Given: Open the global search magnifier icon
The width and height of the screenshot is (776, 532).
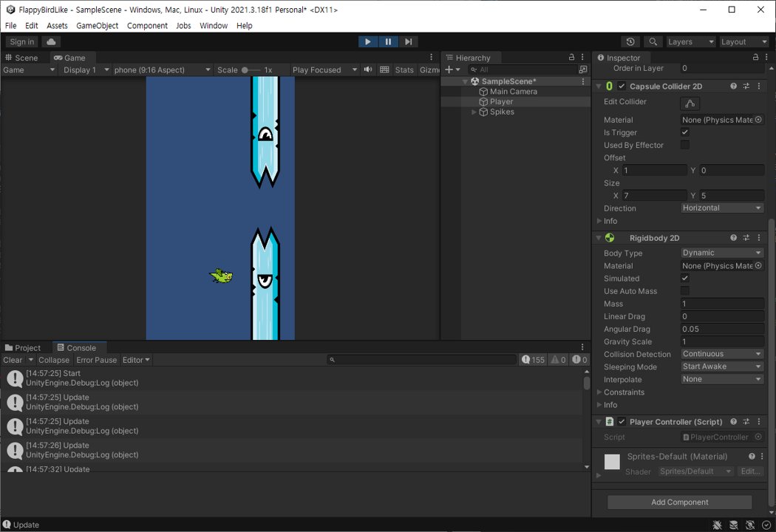Looking at the screenshot, I should point(653,41).
